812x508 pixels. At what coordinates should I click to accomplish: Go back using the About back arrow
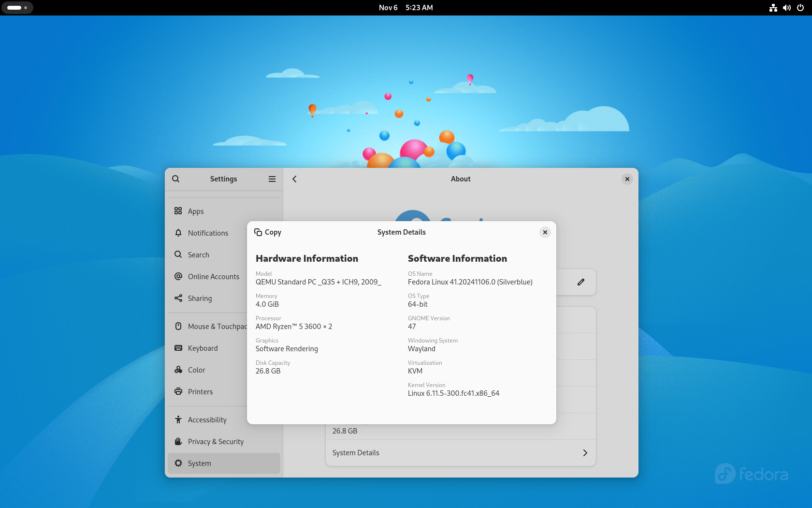click(294, 179)
